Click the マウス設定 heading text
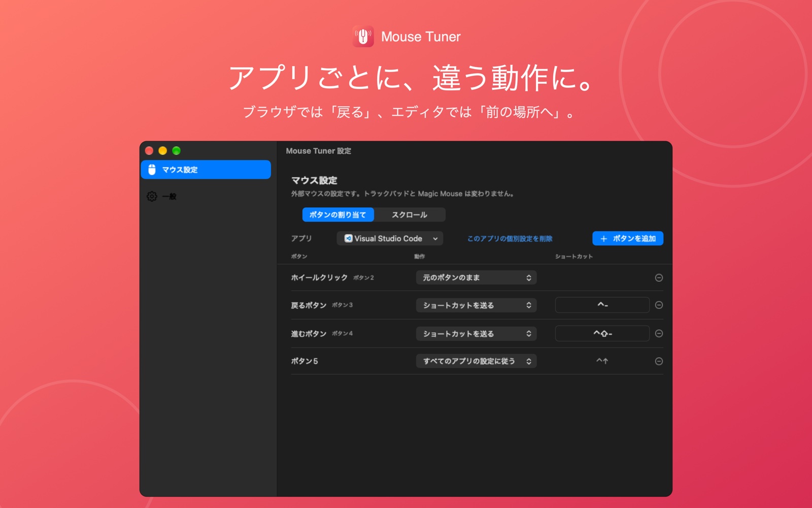Screen dimensions: 812x508 coord(314,180)
